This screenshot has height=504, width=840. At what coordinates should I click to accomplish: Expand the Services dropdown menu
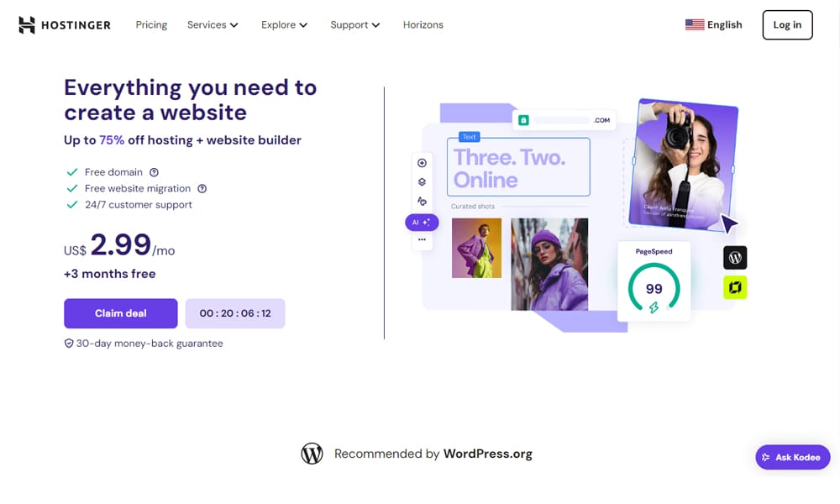pos(213,24)
